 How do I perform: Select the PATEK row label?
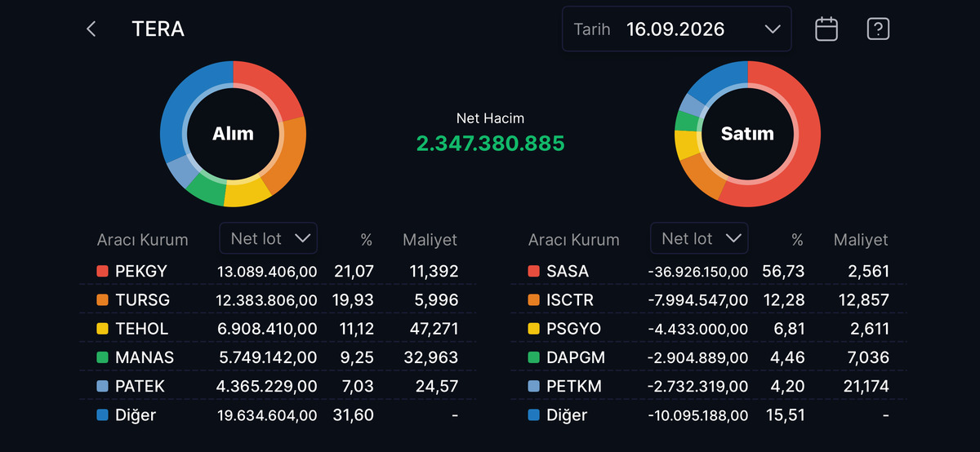tap(140, 386)
